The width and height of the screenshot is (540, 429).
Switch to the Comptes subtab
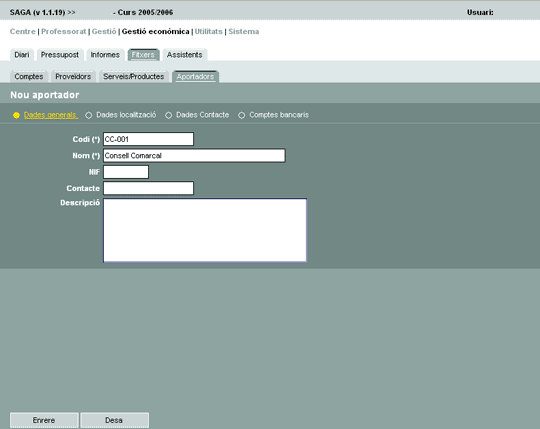click(29, 76)
